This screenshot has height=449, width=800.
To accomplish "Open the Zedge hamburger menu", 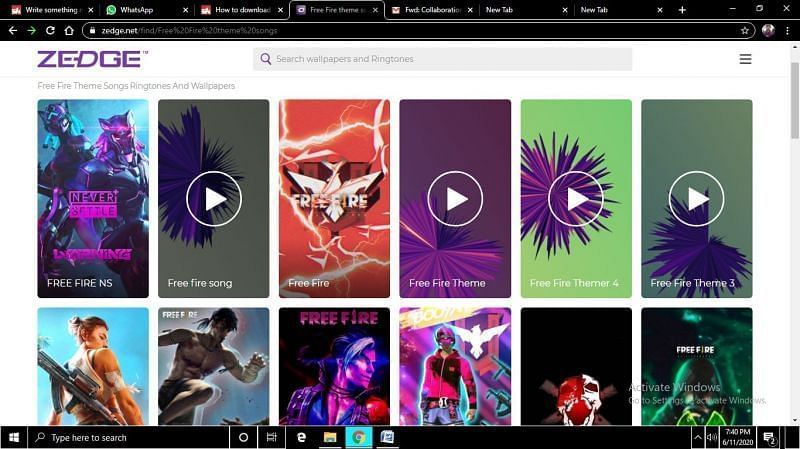I will pyautogui.click(x=745, y=59).
